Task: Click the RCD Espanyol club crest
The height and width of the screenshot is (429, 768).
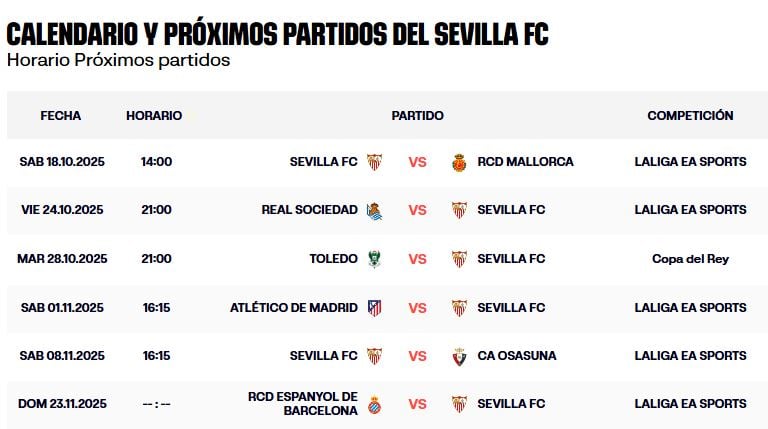Action: coord(374,404)
